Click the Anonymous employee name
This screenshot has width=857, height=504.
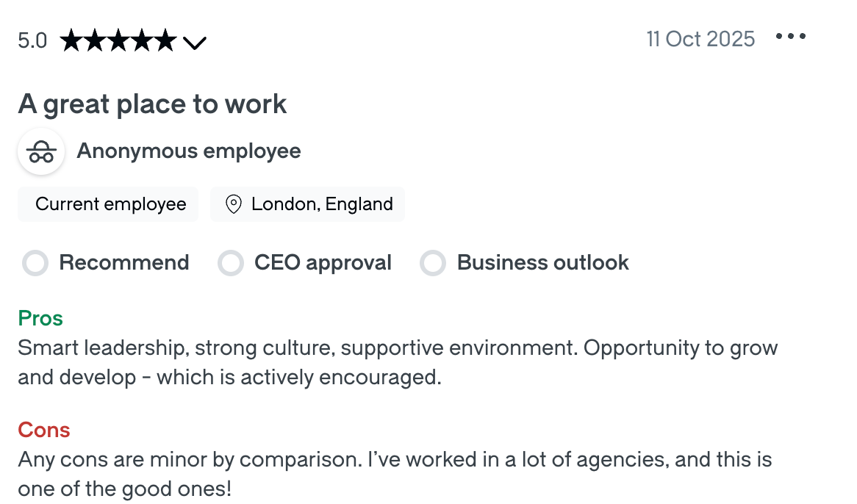click(189, 151)
